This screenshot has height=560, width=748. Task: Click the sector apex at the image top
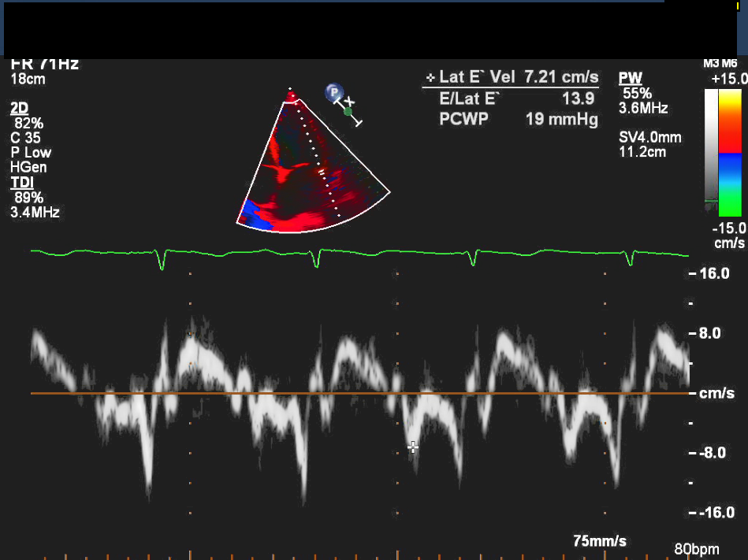click(x=292, y=95)
